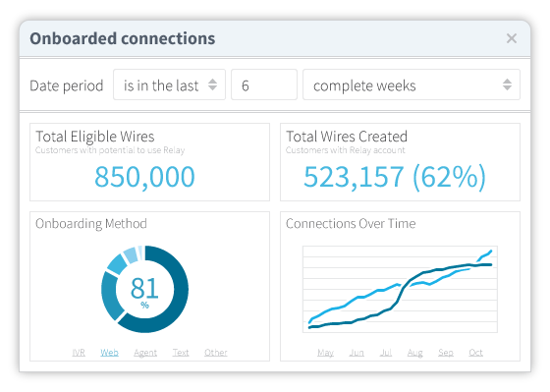Open the 'is in the last' dropdown

169,84
